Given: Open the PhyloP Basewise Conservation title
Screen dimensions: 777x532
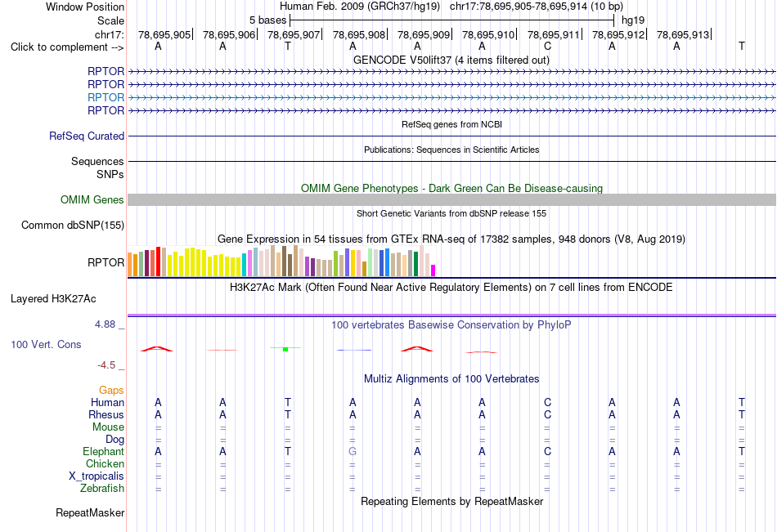Looking at the screenshot, I should [x=451, y=325].
